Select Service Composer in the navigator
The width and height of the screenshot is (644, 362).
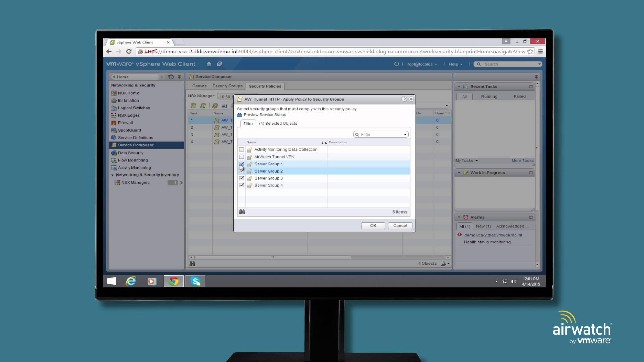click(147, 145)
